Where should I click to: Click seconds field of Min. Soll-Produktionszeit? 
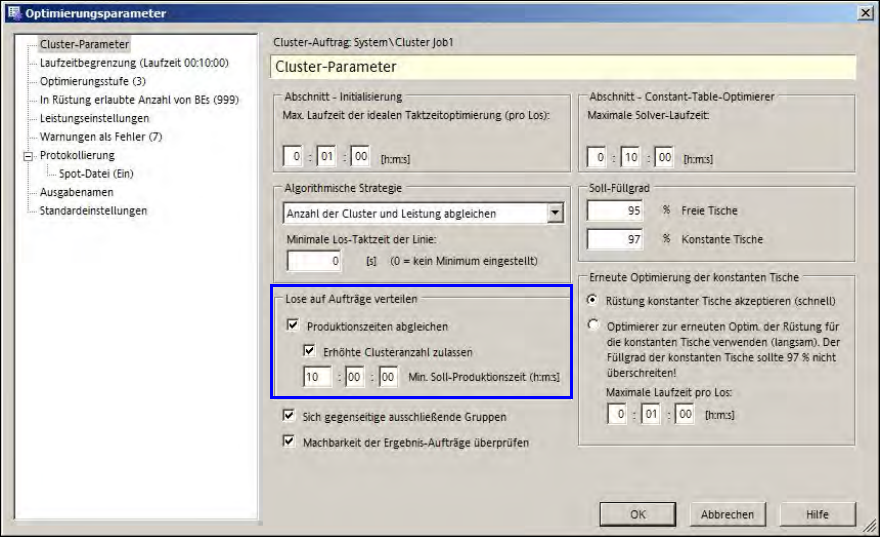[x=388, y=377]
